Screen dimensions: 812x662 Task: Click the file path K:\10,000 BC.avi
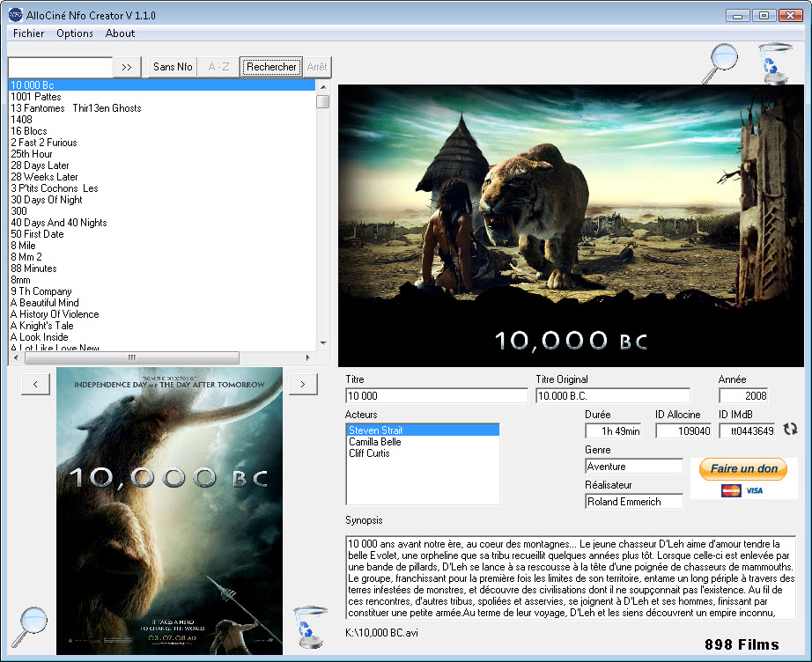pyautogui.click(x=381, y=632)
